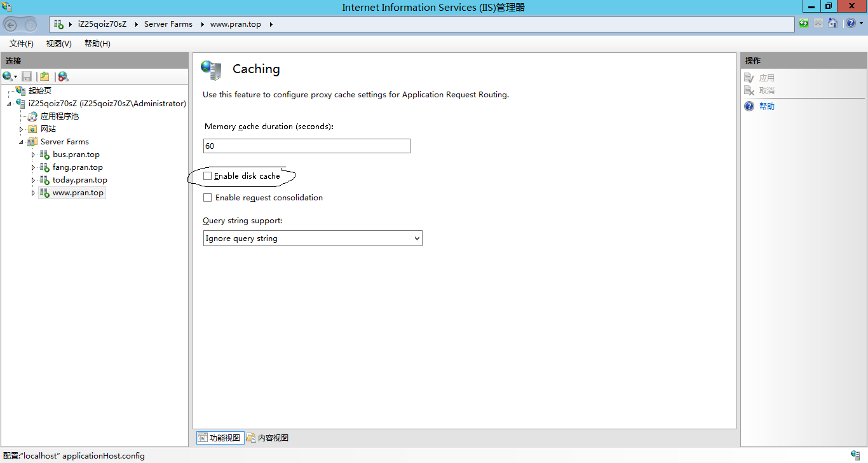
Task: Expand the 网站 sites tree node
Action: tap(22, 129)
